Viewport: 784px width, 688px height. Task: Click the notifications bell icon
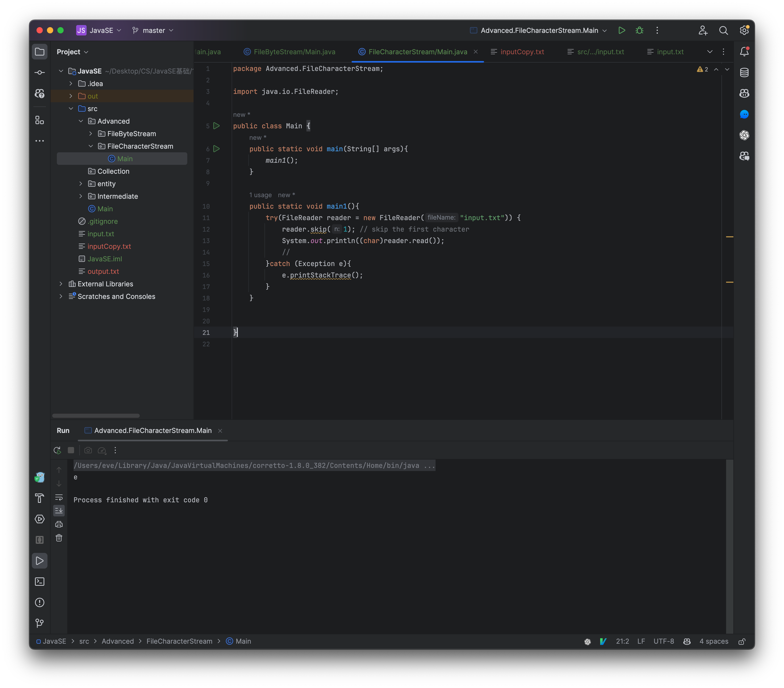pyautogui.click(x=745, y=51)
